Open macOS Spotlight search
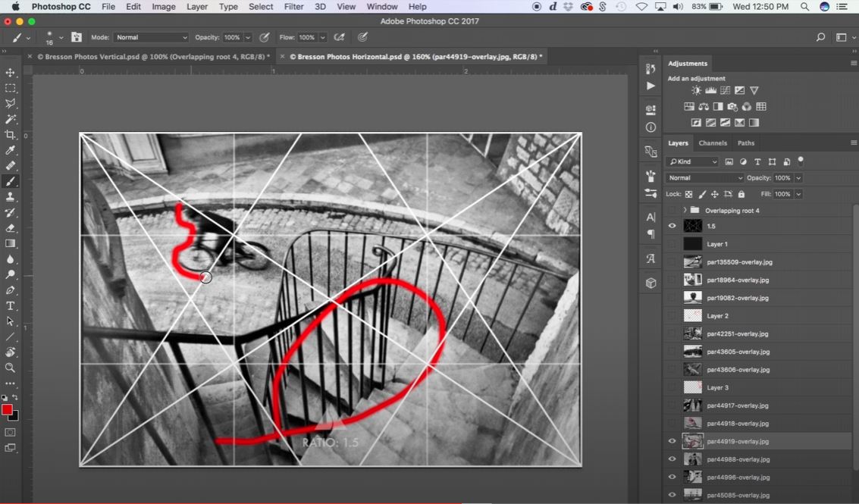859x504 pixels. tap(804, 7)
